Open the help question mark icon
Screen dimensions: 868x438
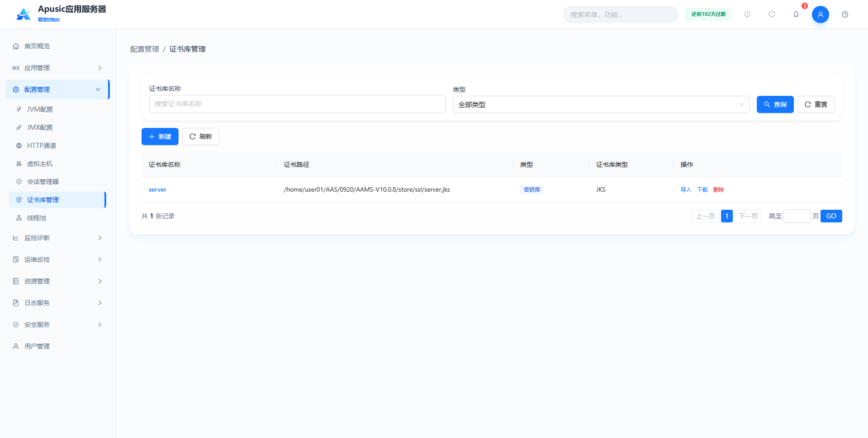[845, 14]
